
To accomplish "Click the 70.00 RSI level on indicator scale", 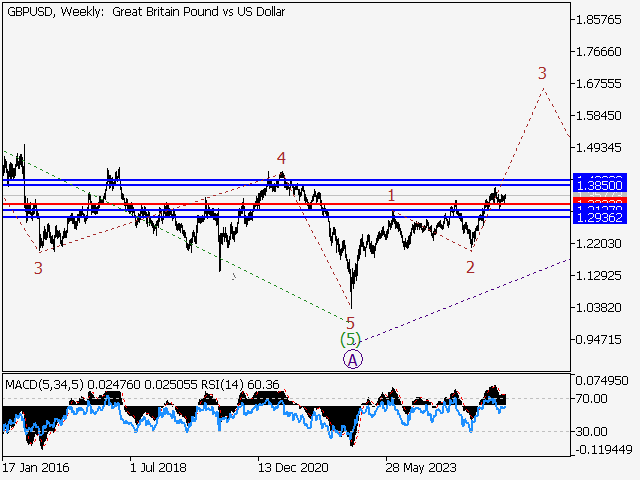I will click(x=591, y=399).
